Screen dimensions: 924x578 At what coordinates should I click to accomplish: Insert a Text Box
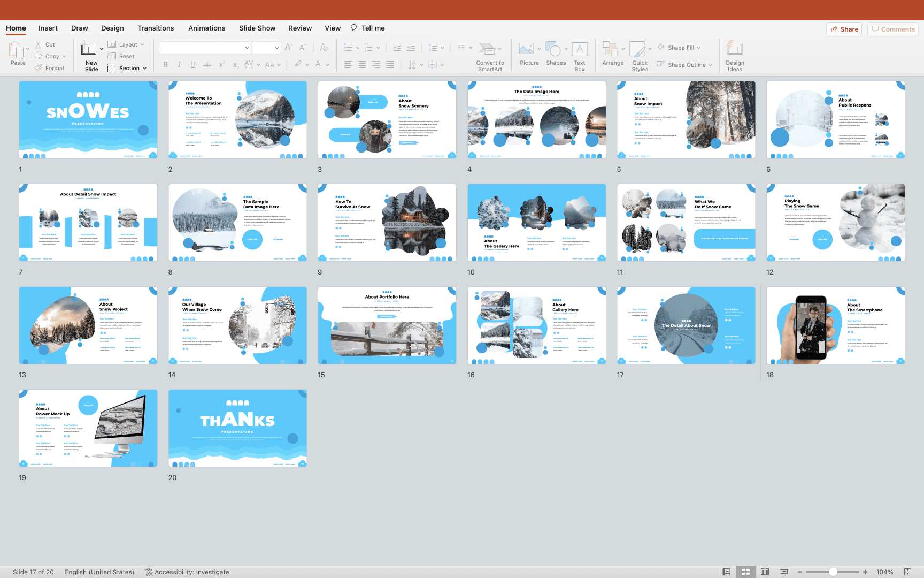(x=580, y=49)
